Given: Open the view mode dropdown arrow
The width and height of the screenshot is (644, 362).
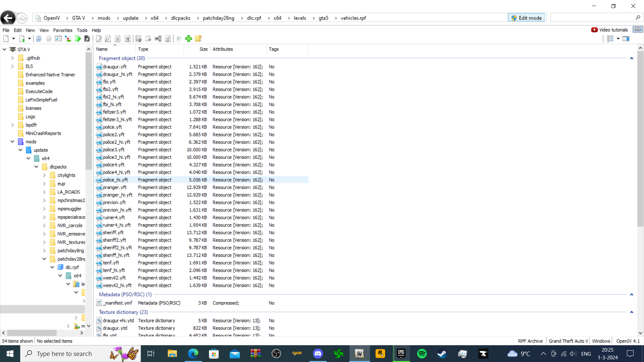Looking at the screenshot, I should 618,39.
